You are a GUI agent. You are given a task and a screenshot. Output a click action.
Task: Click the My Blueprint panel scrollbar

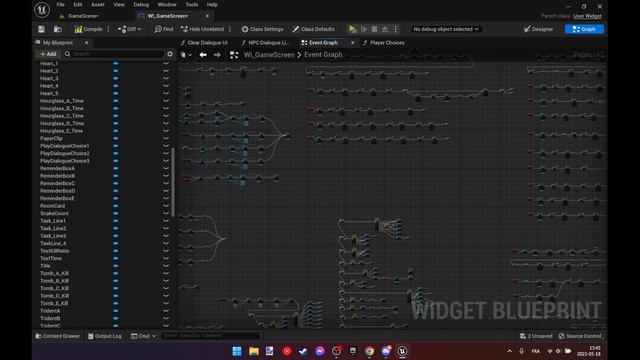pos(173,182)
